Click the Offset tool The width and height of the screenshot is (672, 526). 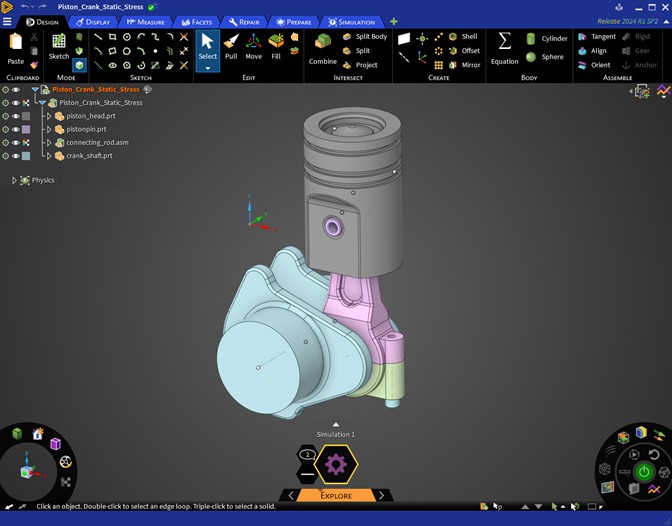click(x=464, y=51)
